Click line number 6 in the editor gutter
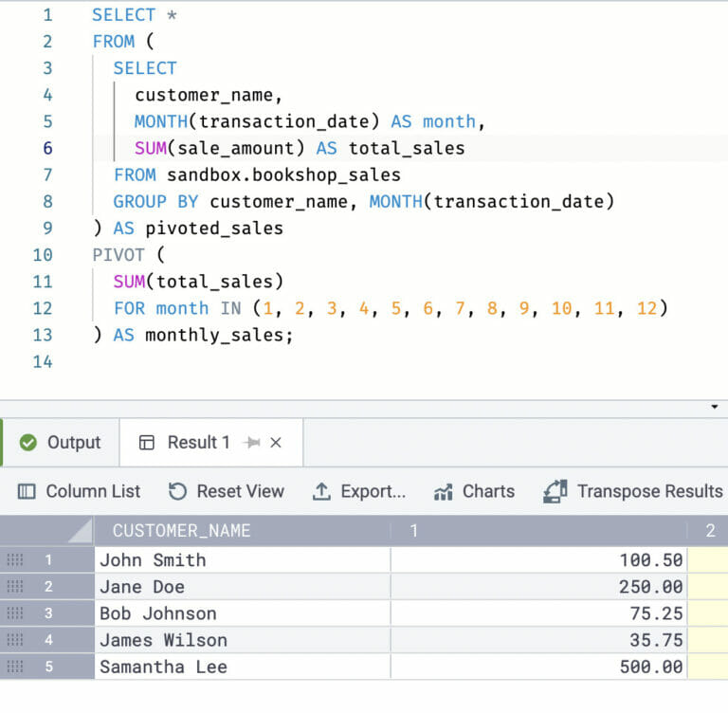Screen dimensions: 728x713 click(46, 148)
